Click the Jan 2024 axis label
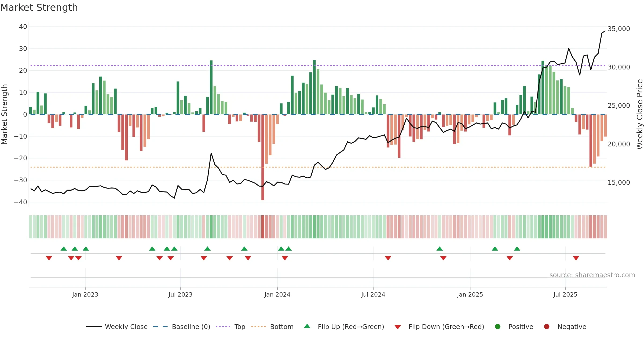 (x=277, y=295)
